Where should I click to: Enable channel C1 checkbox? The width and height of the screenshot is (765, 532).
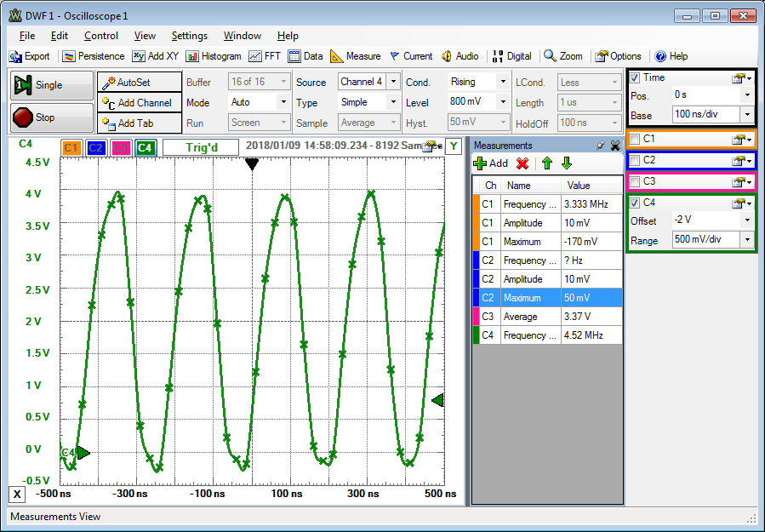coord(635,139)
